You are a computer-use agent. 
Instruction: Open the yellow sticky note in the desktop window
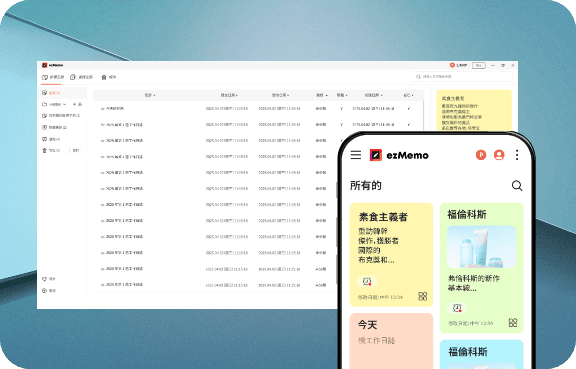474,111
